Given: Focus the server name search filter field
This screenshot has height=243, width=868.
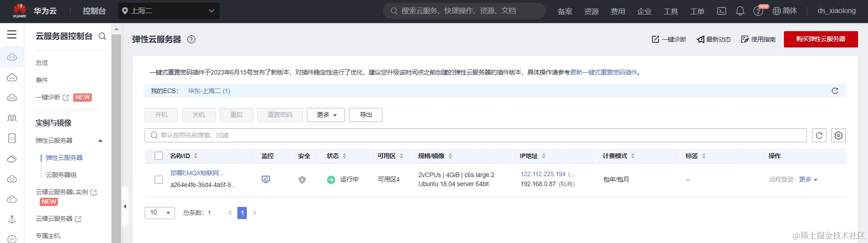Looking at the screenshot, I should 476,135.
